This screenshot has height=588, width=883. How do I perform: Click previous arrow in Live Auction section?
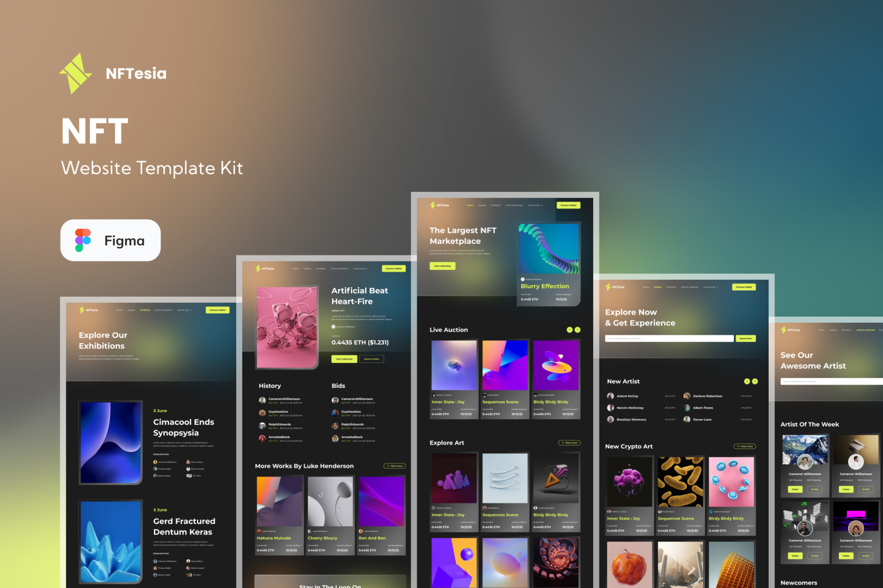pyautogui.click(x=570, y=330)
